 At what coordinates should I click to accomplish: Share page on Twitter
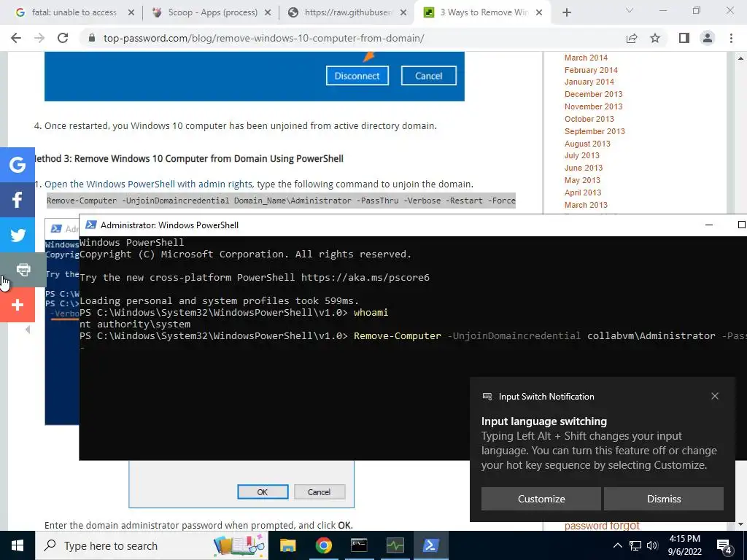point(18,235)
